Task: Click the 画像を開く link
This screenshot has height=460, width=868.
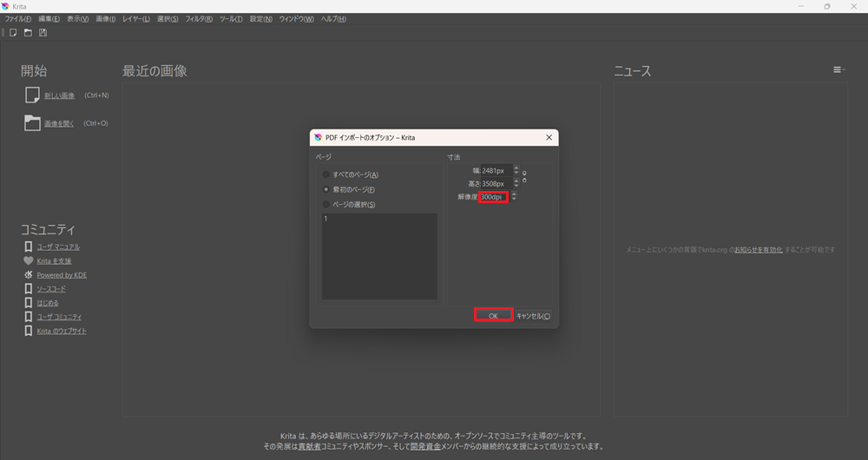Action: [x=59, y=123]
